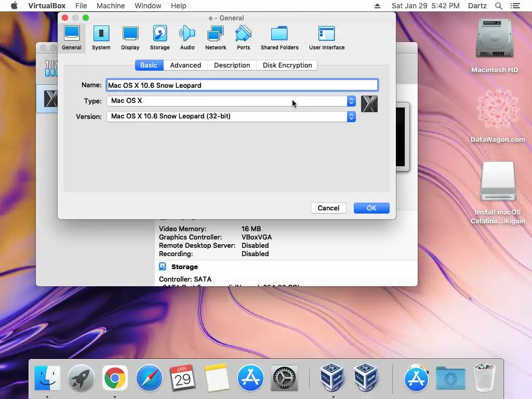Image resolution: width=532 pixels, height=399 pixels.
Task: Expand the Version dropdown
Action: [x=231, y=116]
